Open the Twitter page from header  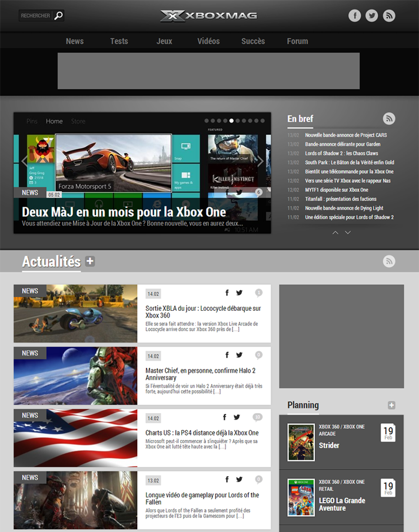(372, 16)
